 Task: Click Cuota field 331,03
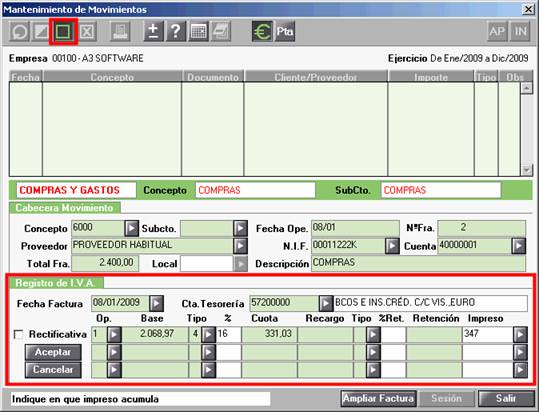coord(269,334)
